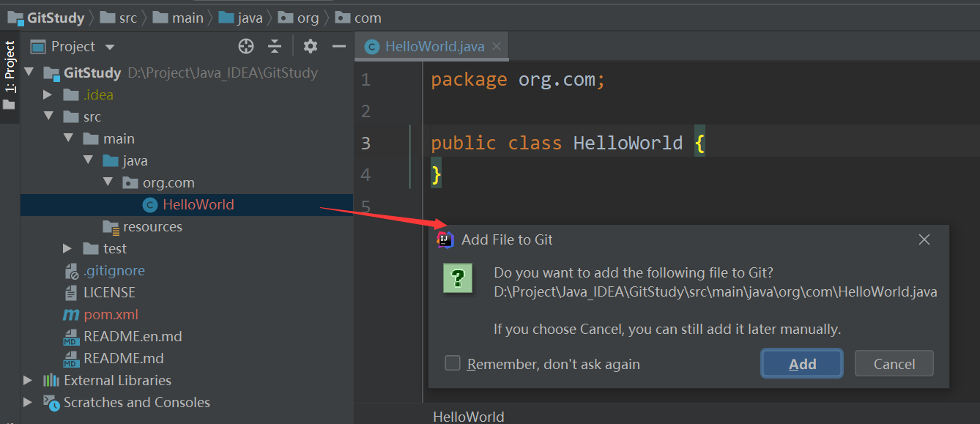Click the org.com package icon
The image size is (980, 424).
pyautogui.click(x=130, y=182)
